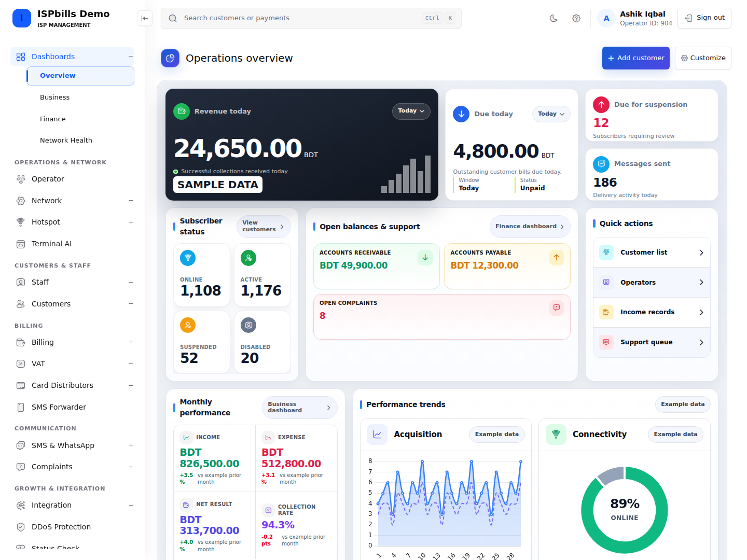This screenshot has height=560, width=747.
Task: Open the Finance dashboard link
Action: point(530,227)
